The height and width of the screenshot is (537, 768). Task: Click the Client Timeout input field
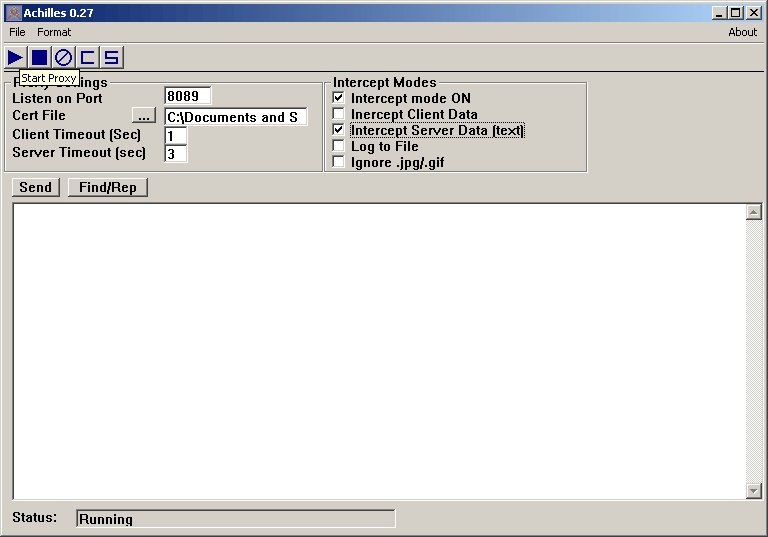pos(176,135)
